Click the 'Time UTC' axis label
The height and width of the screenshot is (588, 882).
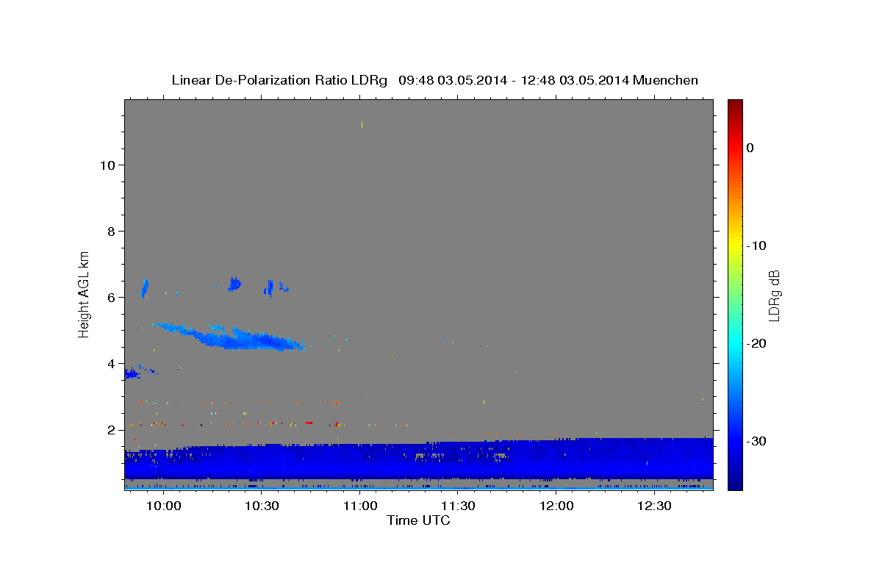[418, 520]
